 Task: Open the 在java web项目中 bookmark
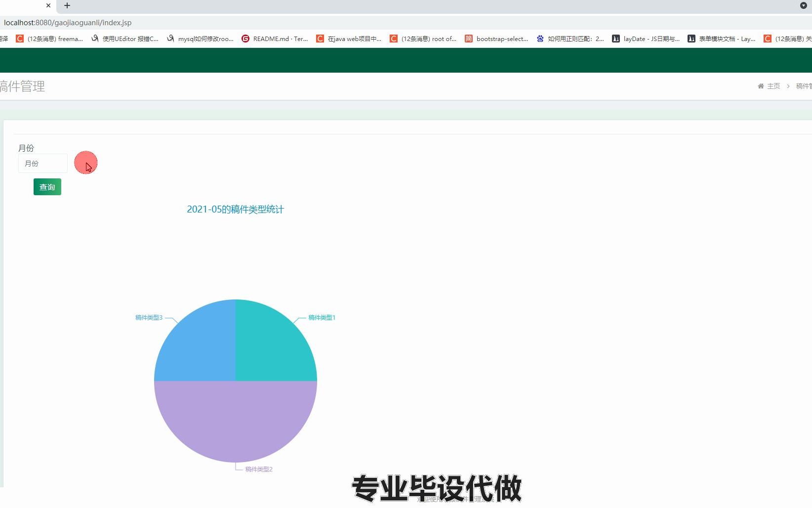click(x=349, y=39)
